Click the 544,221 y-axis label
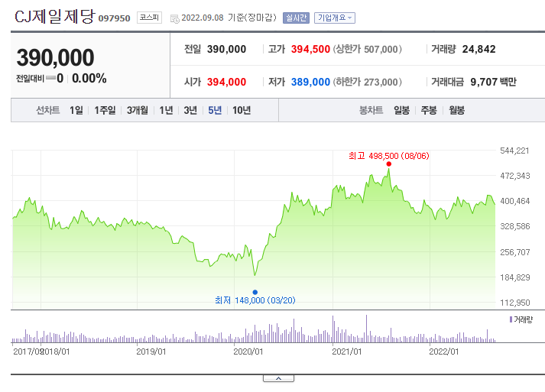Viewport: 545px width, 392px height. pyautogui.click(x=514, y=151)
